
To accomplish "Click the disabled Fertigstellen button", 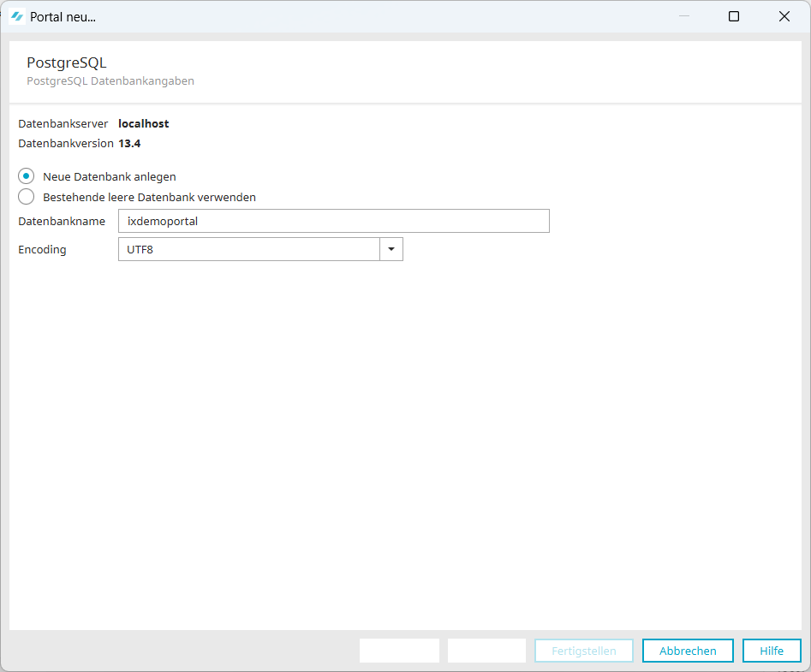I will (x=583, y=651).
